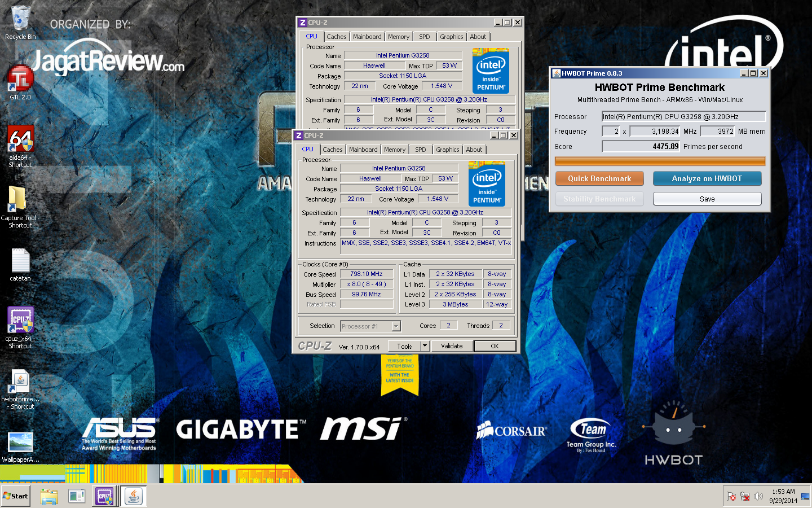Click the Code Name Haswell field in front CPU-Z
Screen dimensions: 812x508
[370, 178]
